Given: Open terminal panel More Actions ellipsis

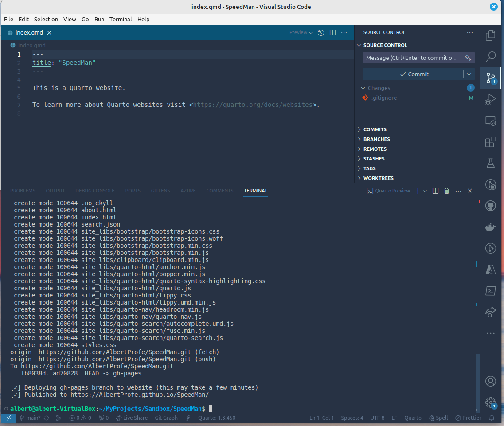Looking at the screenshot, I should (458, 191).
